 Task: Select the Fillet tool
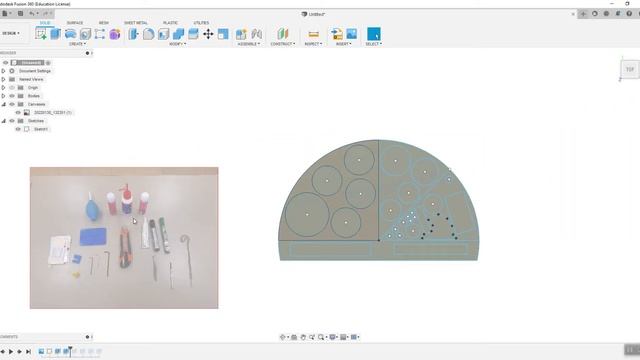click(149, 34)
